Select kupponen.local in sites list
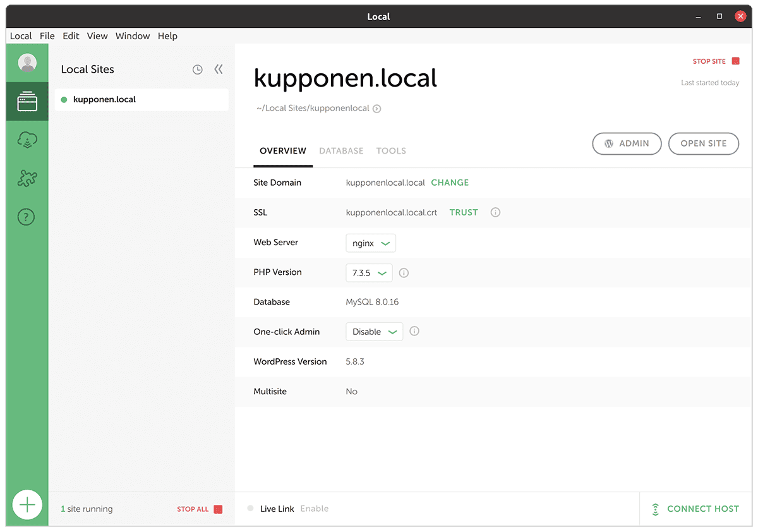 click(141, 100)
